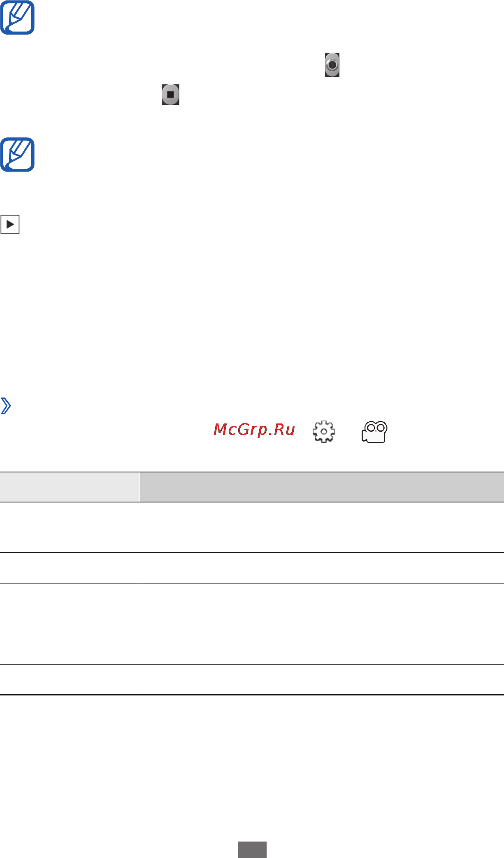Screen dimensions: 504x858
Task: Select fourth table row's left cell
Action: click(70, 649)
